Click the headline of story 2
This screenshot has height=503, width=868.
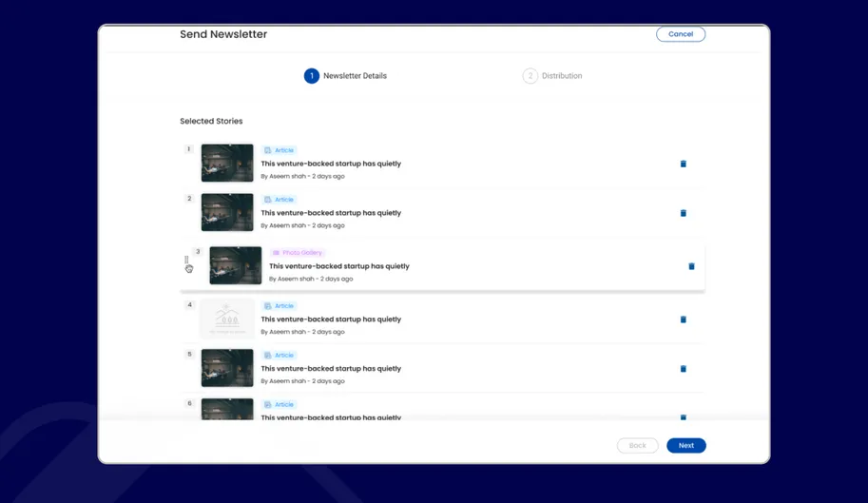(331, 213)
